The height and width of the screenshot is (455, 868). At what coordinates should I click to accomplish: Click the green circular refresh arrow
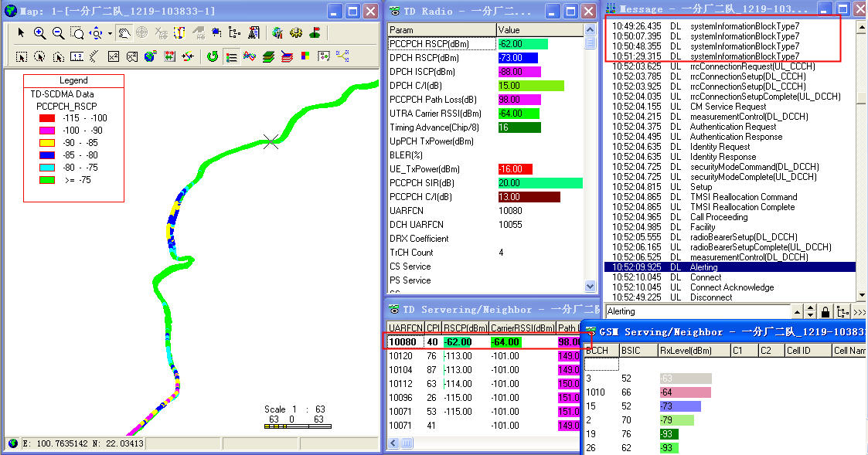(x=213, y=56)
